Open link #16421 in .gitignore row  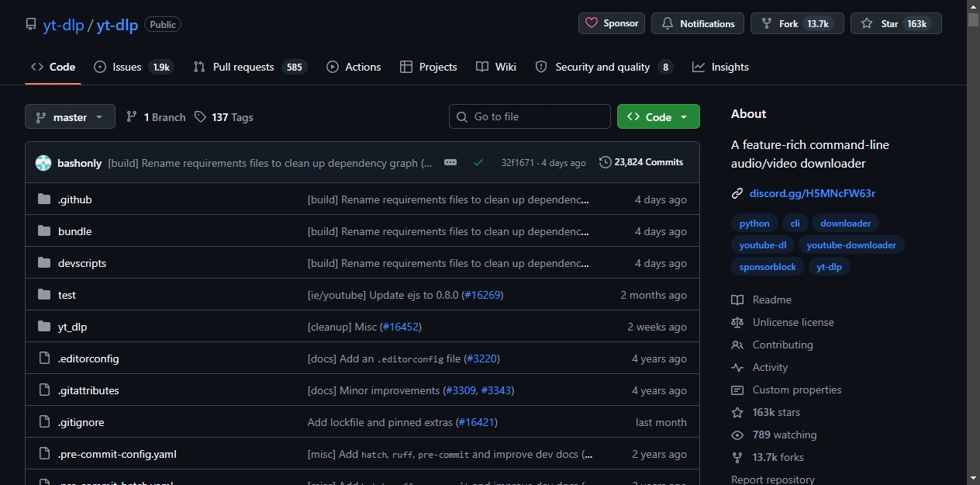(x=476, y=422)
